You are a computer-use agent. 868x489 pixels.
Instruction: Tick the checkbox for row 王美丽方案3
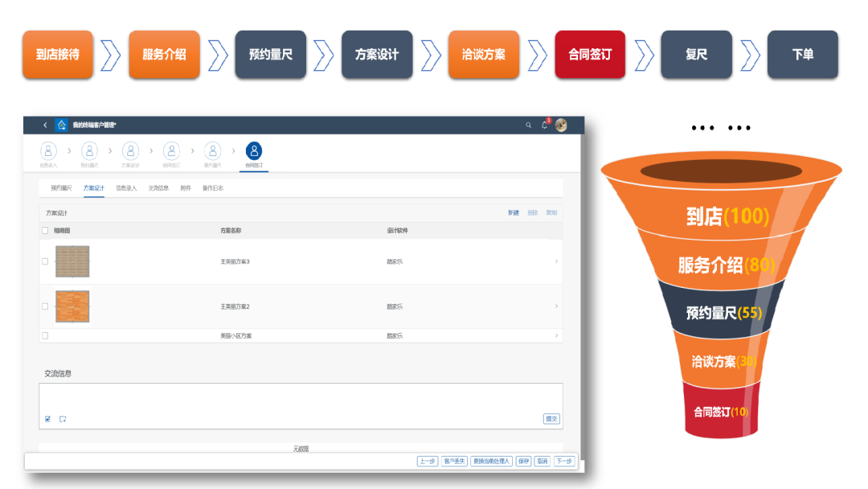(45, 261)
